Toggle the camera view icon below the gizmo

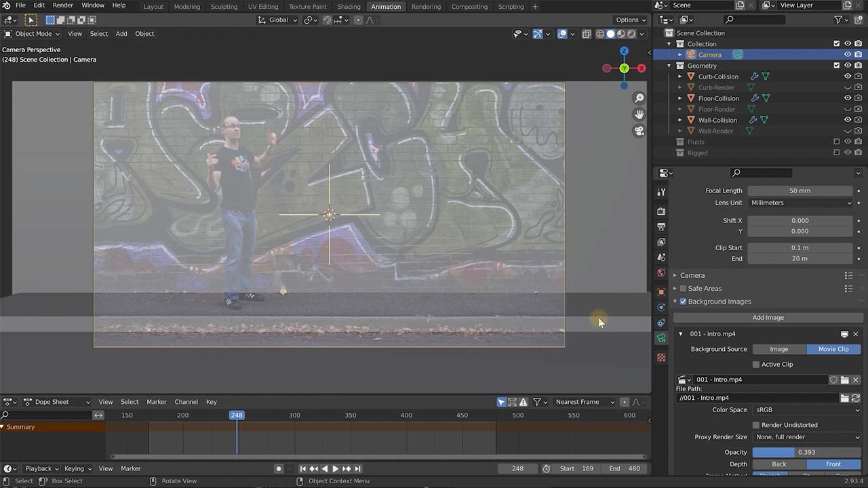click(x=639, y=131)
